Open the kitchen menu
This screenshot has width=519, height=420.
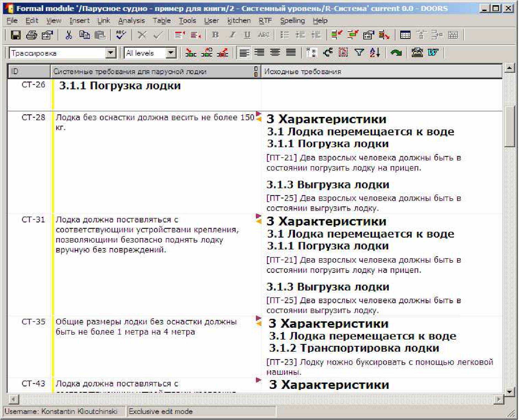239,21
